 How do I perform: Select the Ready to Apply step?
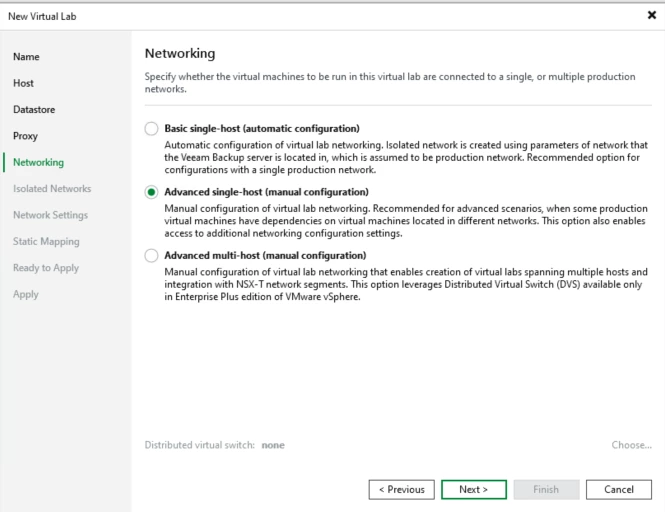pos(46,268)
